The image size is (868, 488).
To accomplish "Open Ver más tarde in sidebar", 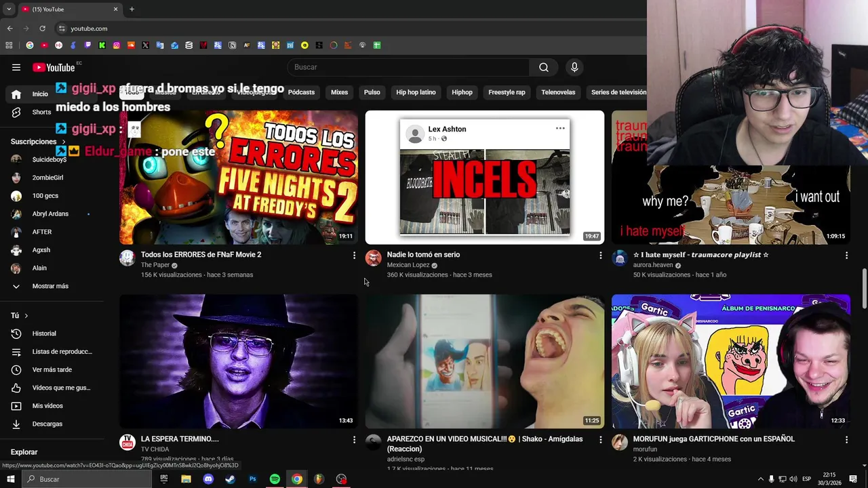I will pos(52,369).
